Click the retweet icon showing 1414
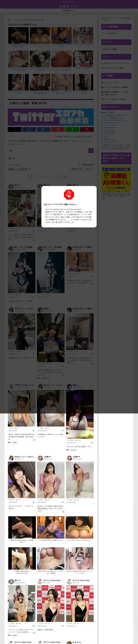138x644 pixels. pos(76,440)
